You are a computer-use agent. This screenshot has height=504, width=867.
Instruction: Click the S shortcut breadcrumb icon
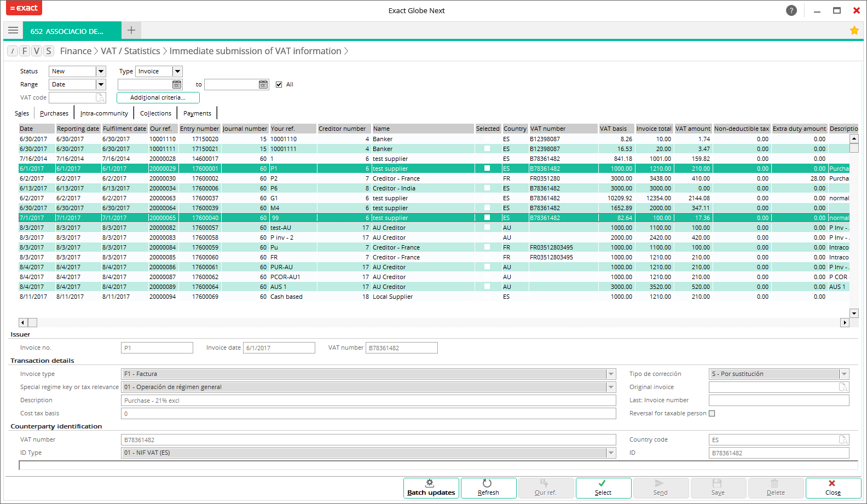pos(49,51)
